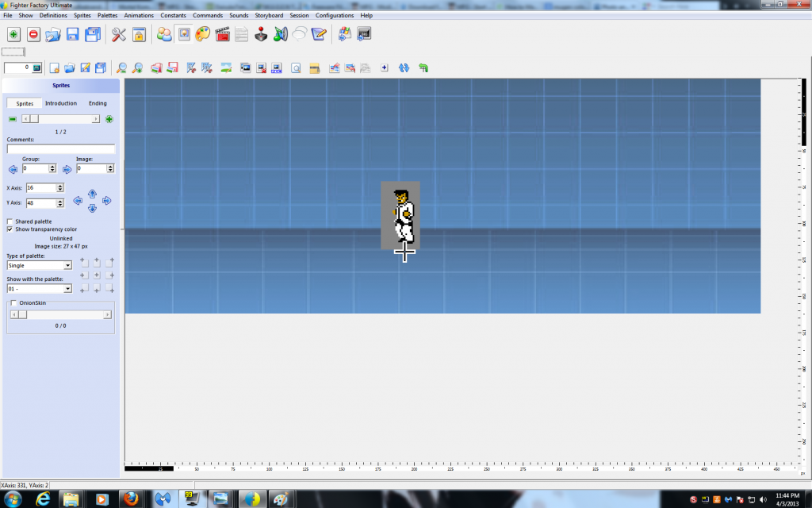Switch to the Introduction tab
Screen dimensions: 812x508
point(61,103)
